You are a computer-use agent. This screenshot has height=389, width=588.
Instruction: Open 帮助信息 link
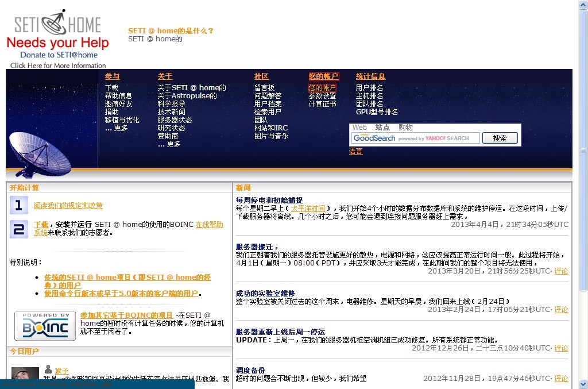click(x=118, y=96)
